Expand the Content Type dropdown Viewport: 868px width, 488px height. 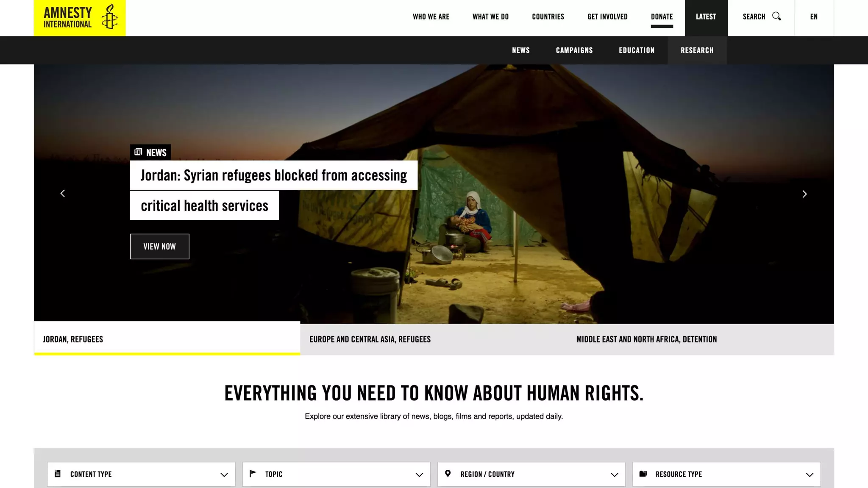141,474
